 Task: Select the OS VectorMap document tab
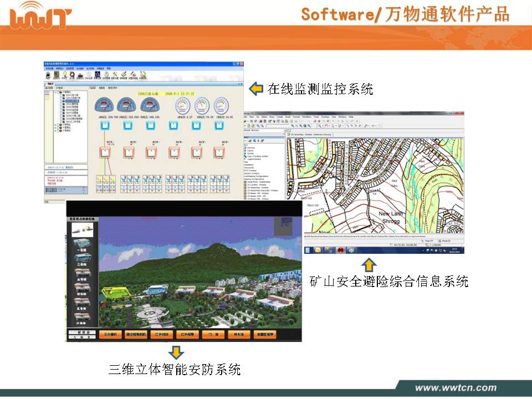[310, 134]
